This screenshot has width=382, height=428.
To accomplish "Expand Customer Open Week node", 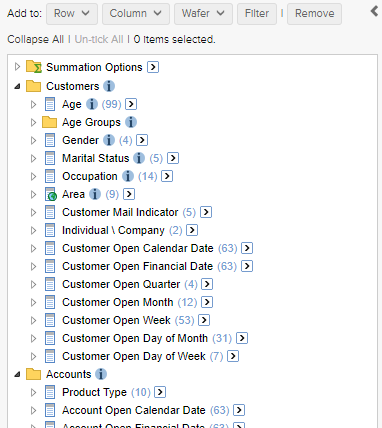I will (33, 320).
